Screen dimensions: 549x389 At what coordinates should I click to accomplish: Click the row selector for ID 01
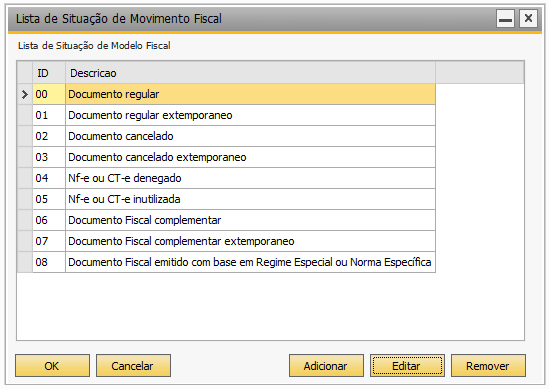point(25,115)
